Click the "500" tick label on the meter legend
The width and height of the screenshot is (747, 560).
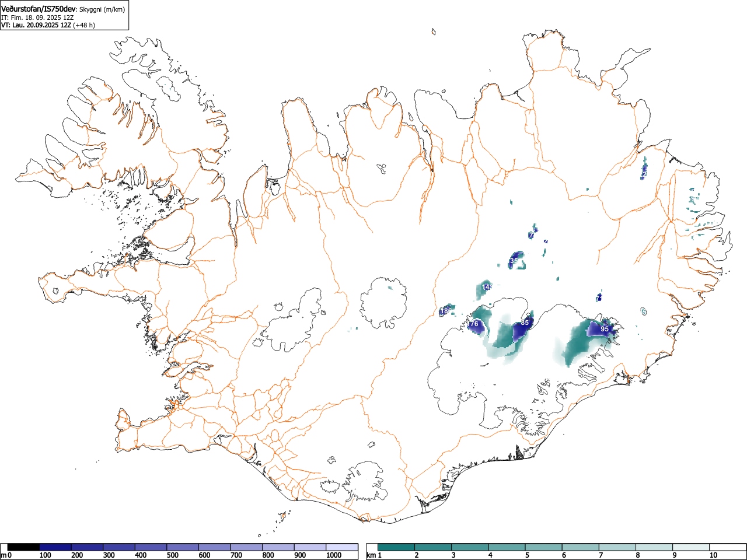click(172, 555)
